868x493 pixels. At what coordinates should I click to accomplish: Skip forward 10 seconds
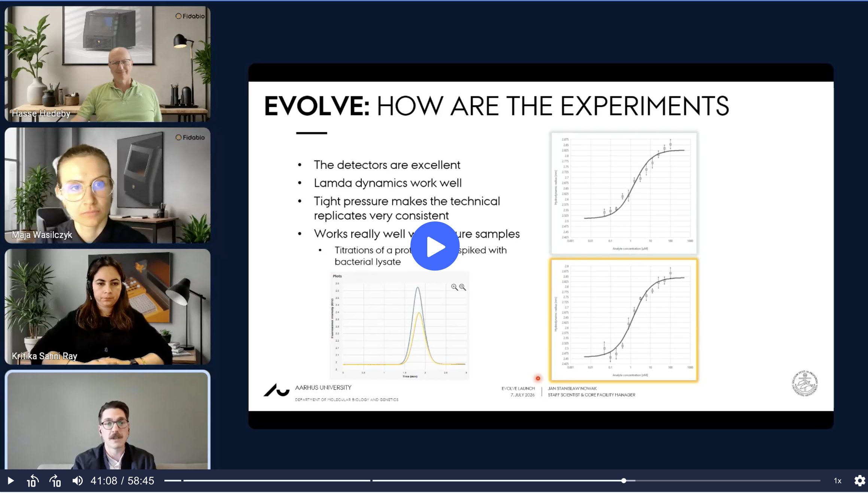[x=55, y=481]
